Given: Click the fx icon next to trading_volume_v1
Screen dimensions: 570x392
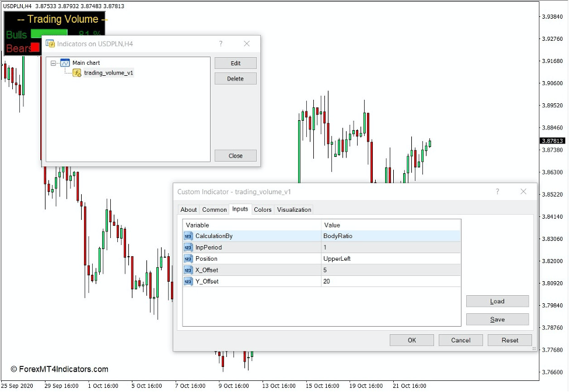Looking at the screenshot, I should 75,72.
